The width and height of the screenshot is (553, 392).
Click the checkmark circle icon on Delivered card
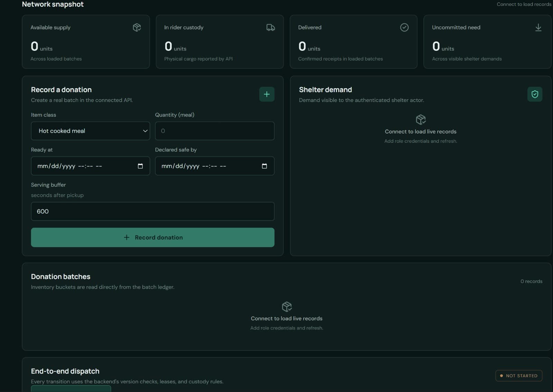(x=404, y=27)
